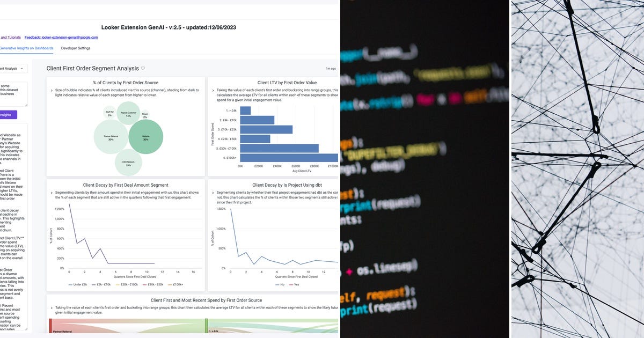Select the Website bubble in the bubble chart
Image resolution: width=644 pixels, height=338 pixels.
click(x=145, y=137)
